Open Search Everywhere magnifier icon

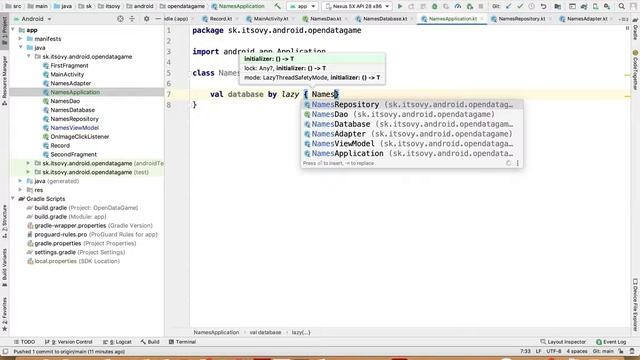[x=622, y=6]
